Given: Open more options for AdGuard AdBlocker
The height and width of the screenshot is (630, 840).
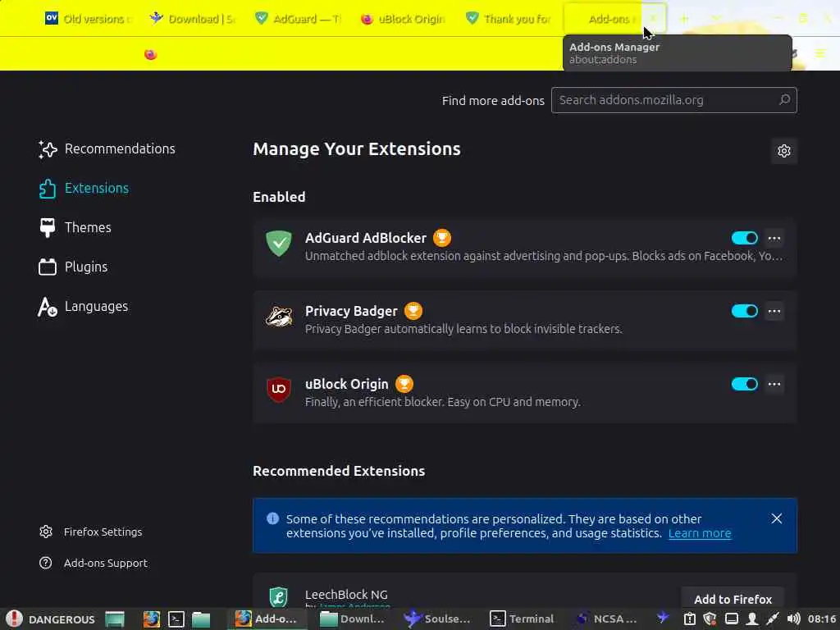Looking at the screenshot, I should pyautogui.click(x=774, y=238).
